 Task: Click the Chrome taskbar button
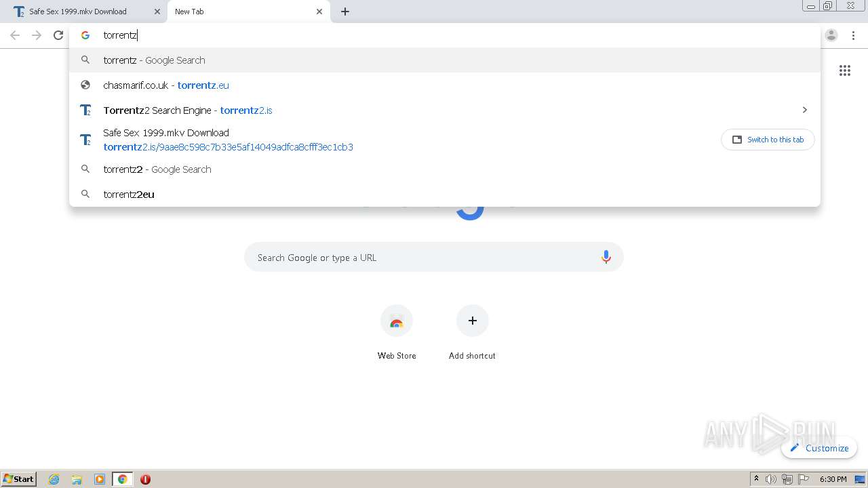[x=122, y=479]
